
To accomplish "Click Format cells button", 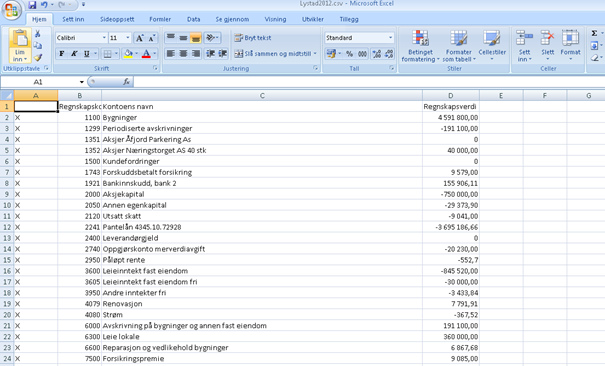I will [x=570, y=46].
